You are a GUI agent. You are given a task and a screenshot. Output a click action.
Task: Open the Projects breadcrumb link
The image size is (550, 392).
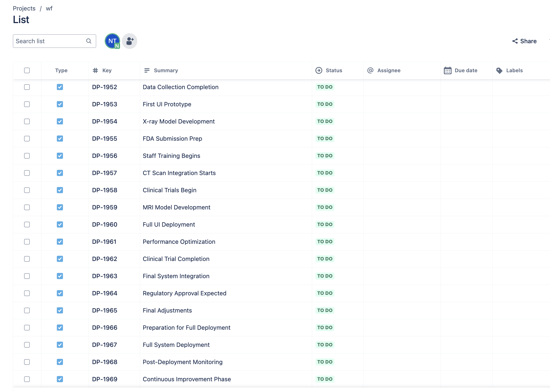coord(24,8)
